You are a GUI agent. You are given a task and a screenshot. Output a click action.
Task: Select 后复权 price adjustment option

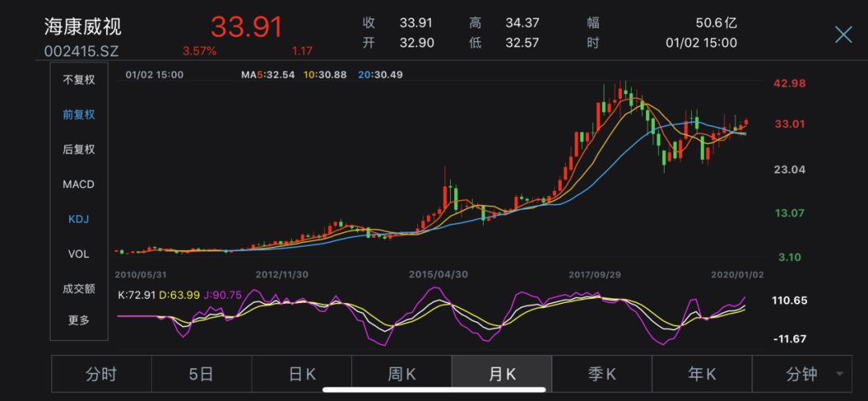click(79, 149)
